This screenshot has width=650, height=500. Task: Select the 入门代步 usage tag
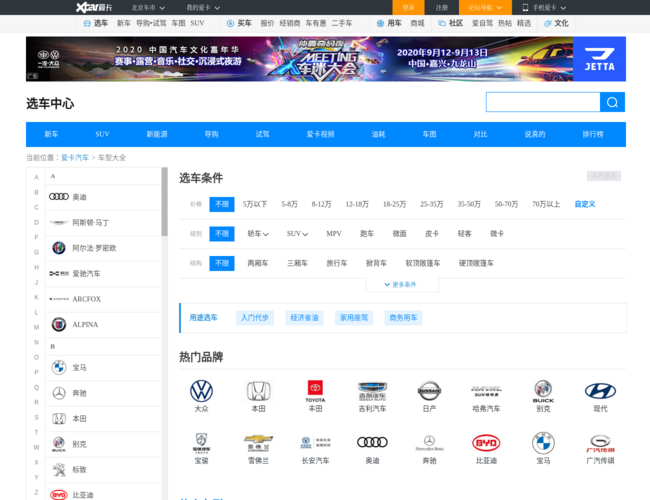pos(255,318)
